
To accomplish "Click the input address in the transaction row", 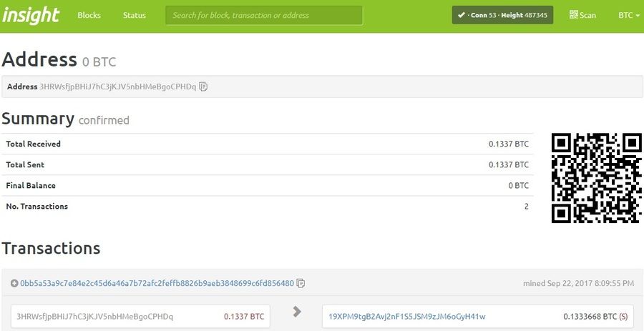I will point(95,316).
